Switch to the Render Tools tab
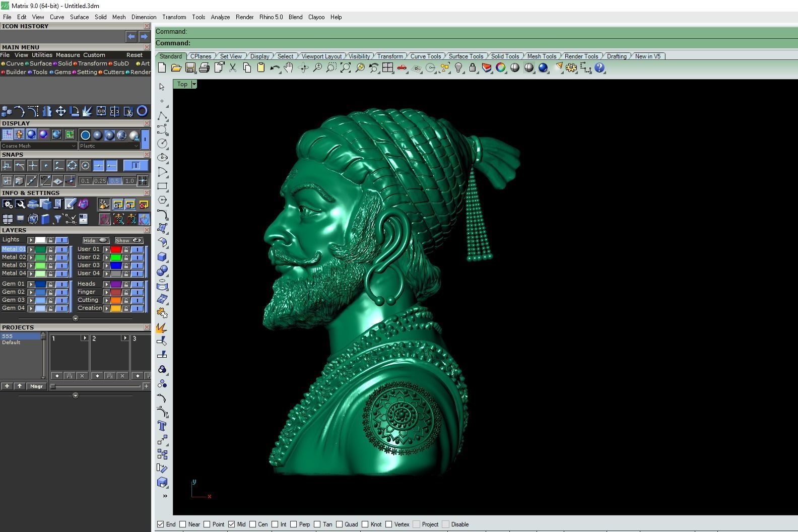Screen dimensions: 798x532 pos(581,56)
